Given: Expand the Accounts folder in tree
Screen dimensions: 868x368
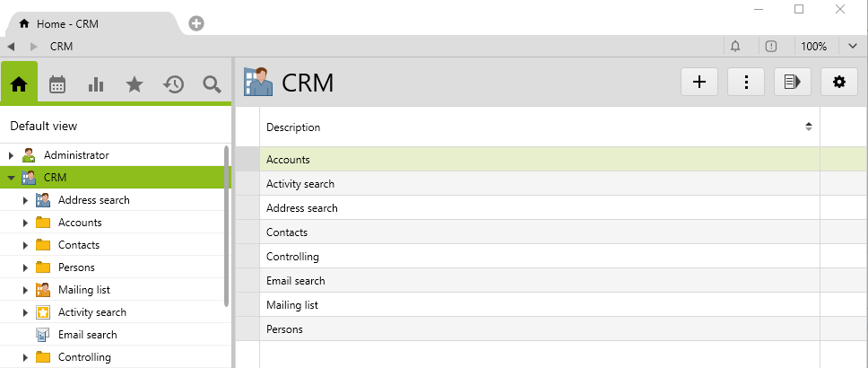Looking at the screenshot, I should [26, 223].
